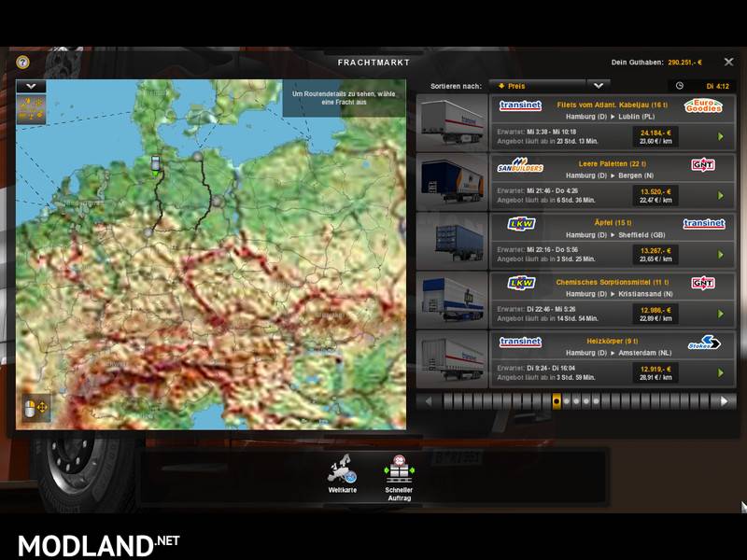747x560 pixels.
Task: Click the Euro Goodies company logo
Action: [x=703, y=105]
